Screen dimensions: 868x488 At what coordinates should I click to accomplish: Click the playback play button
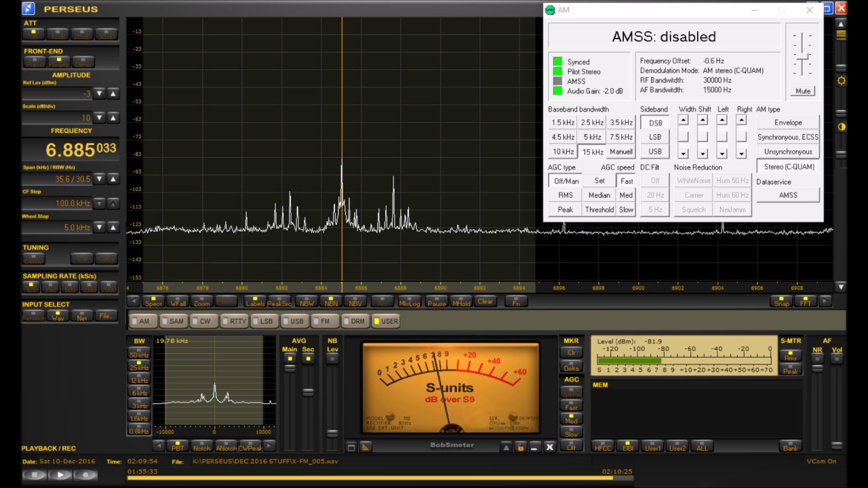point(60,475)
